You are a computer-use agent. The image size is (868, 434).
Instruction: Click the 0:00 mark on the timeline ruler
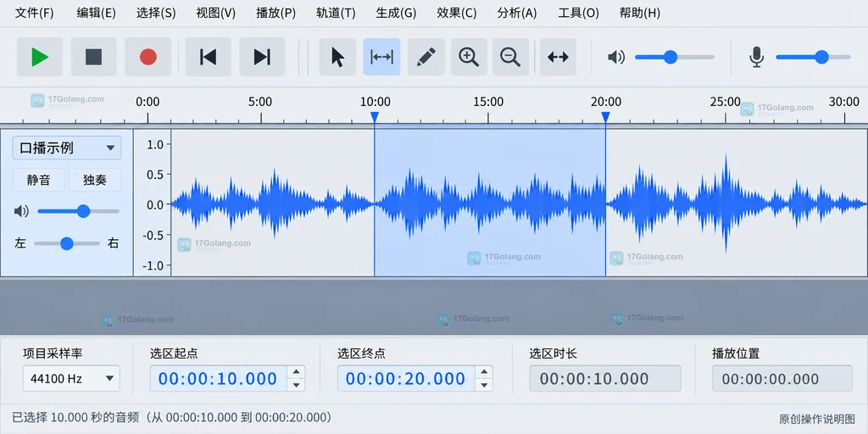[147, 102]
